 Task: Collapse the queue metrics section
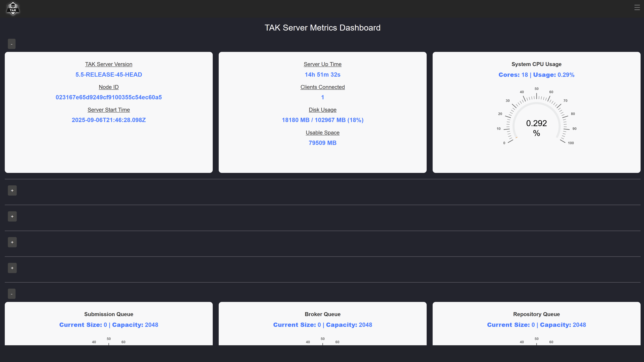coord(11,294)
